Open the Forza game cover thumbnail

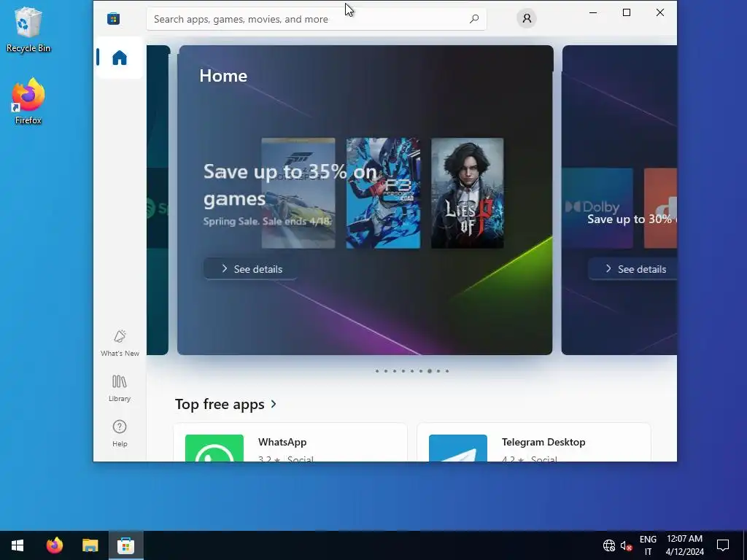pos(298,192)
